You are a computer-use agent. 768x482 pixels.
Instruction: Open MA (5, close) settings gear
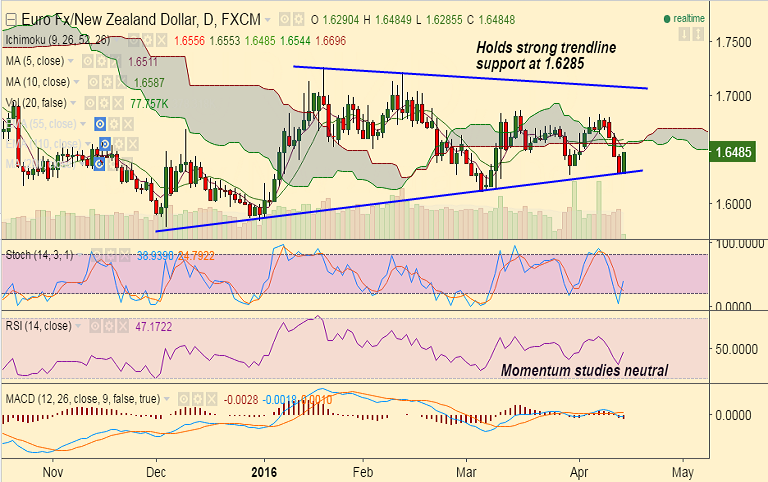point(101,61)
